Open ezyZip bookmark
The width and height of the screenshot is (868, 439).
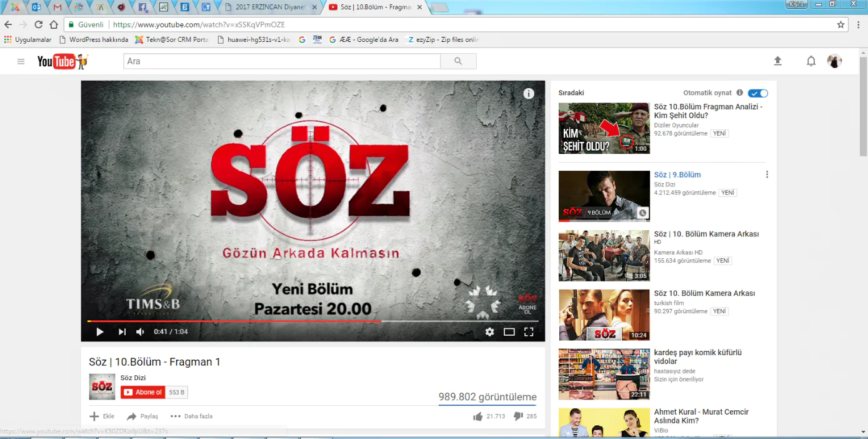(443, 39)
